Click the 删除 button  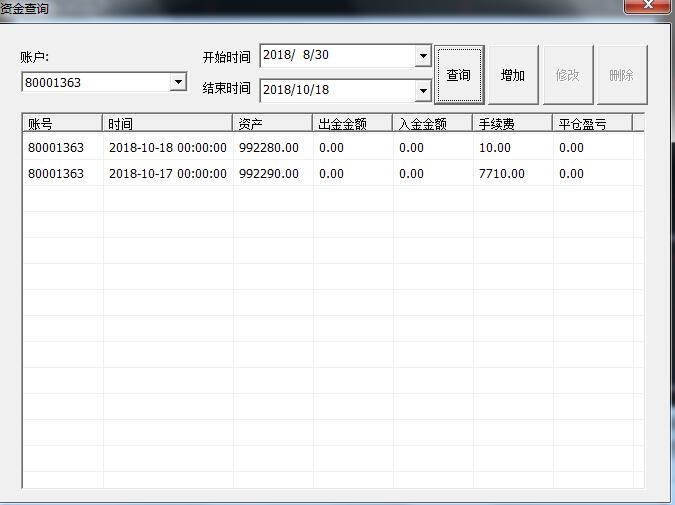tap(621, 75)
